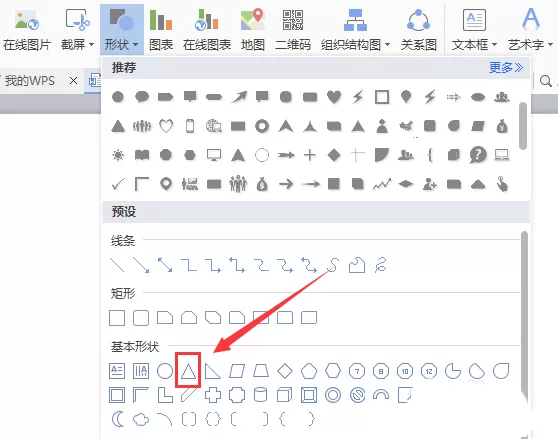Select the pie basic shape
Screen dimensions: 558x439
453,371
